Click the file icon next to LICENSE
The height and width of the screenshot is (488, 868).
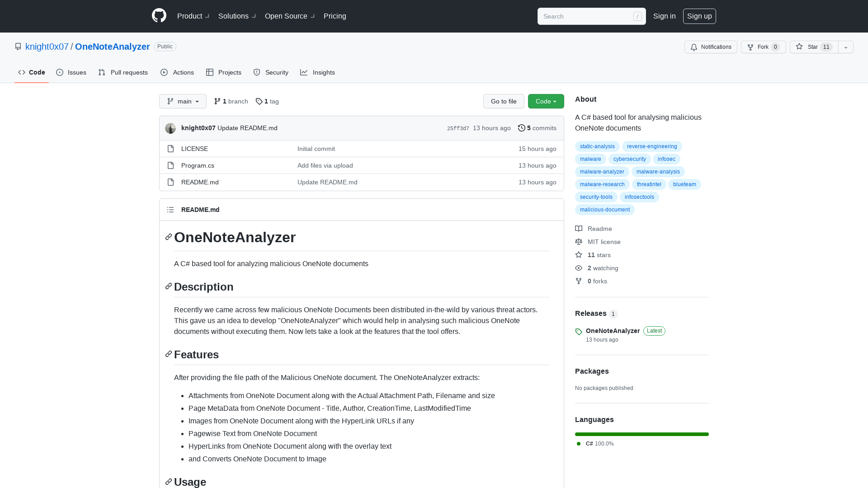click(x=170, y=149)
